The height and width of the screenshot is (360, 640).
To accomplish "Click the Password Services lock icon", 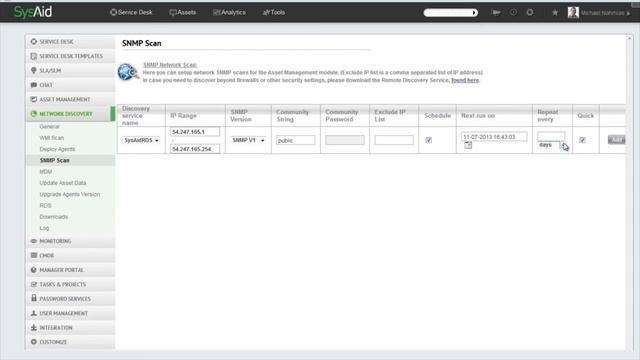I will pos(33,298).
